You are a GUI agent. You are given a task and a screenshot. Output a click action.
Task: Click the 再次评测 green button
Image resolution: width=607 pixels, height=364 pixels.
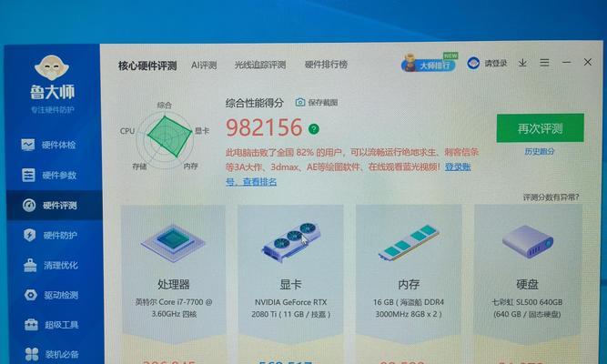540,128
